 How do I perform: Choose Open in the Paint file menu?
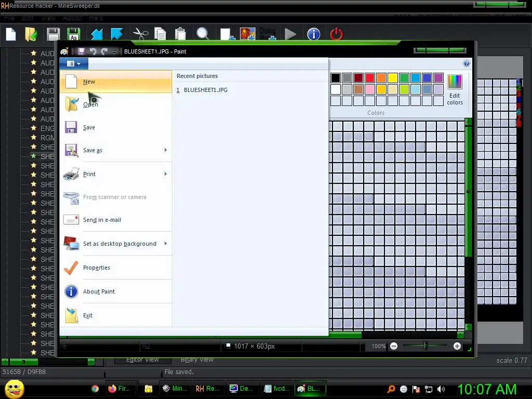pos(116,104)
